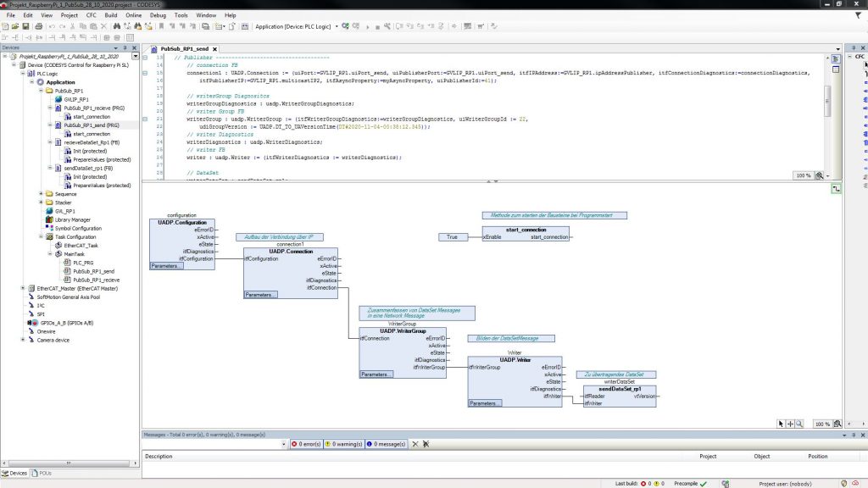Toggle the 0 error(s) filter
Viewport: 868px width, 488px height.
(x=306, y=444)
